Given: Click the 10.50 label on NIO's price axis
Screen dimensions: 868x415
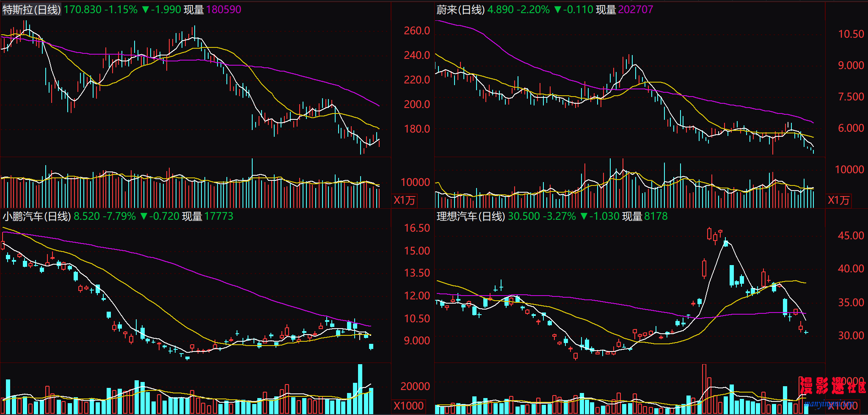Looking at the screenshot, I should pos(851,34).
